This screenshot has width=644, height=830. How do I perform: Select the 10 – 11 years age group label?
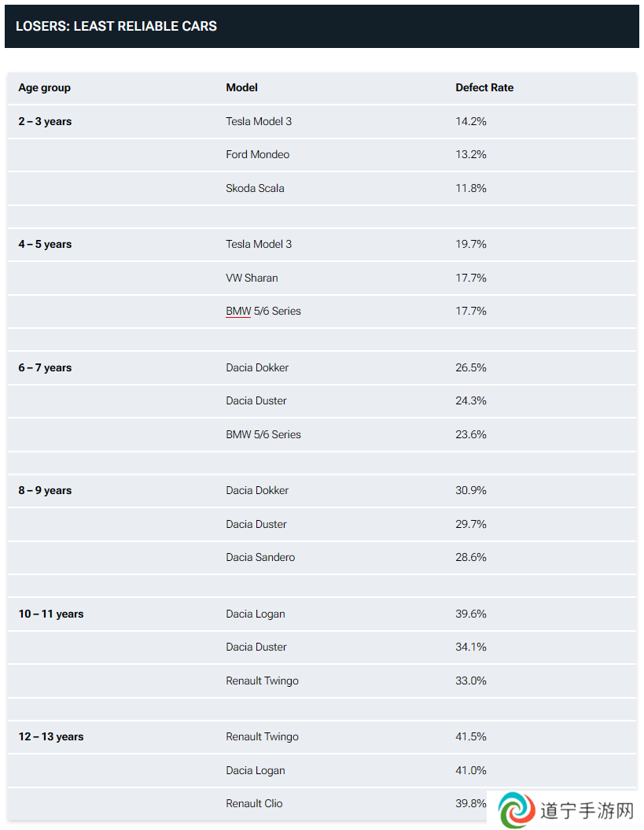[x=51, y=614]
